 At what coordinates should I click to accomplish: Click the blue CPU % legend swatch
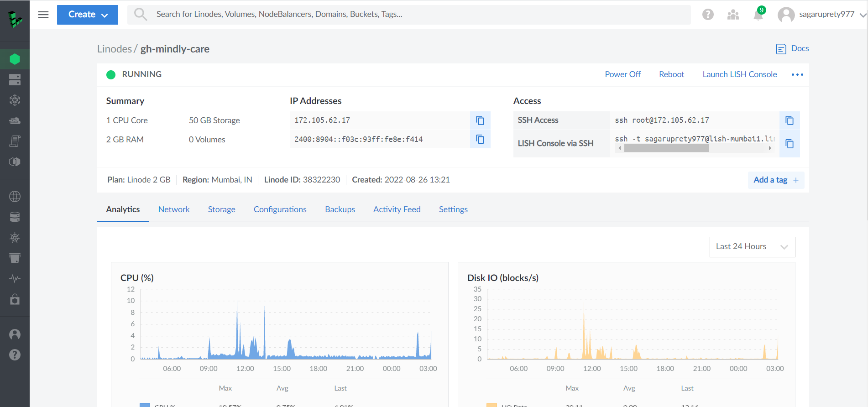(145, 405)
